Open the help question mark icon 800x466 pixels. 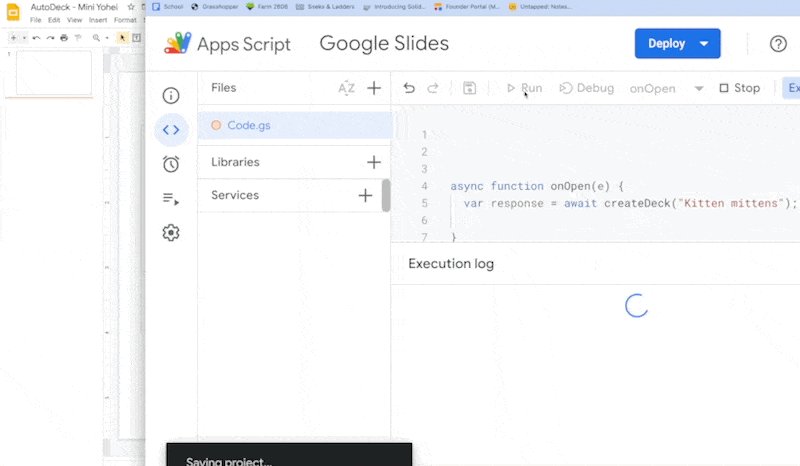pos(778,44)
